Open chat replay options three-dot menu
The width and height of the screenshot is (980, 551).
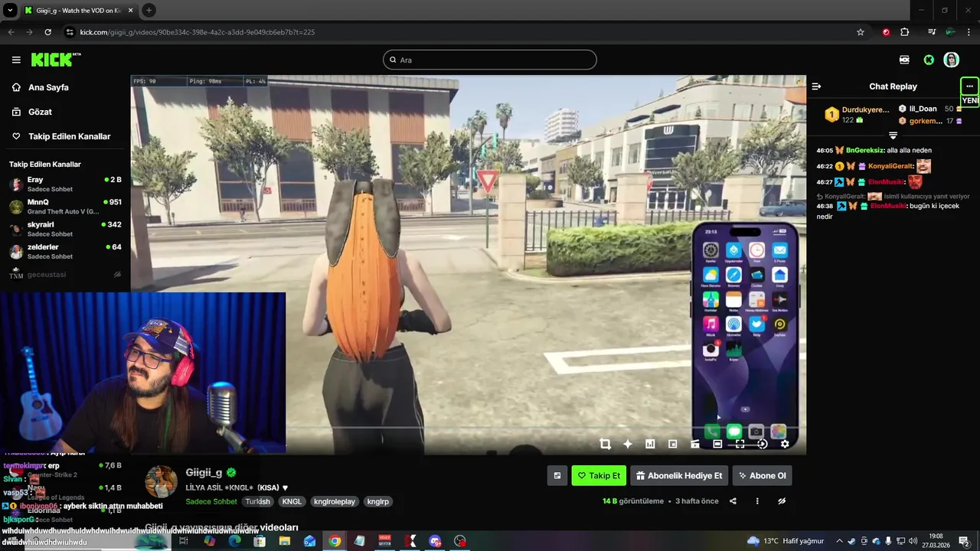969,86
